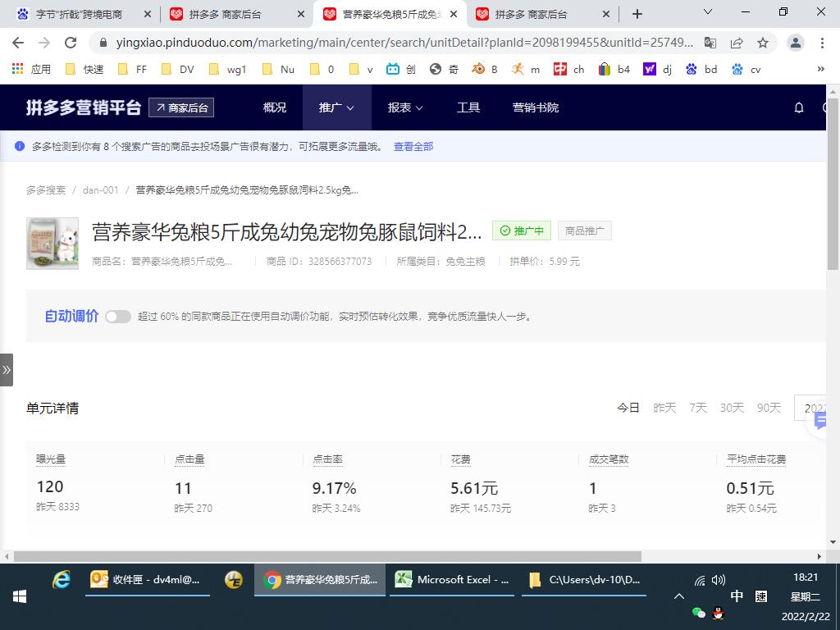Select the 今日 date range
Screen dimensions: 840x630
point(628,409)
